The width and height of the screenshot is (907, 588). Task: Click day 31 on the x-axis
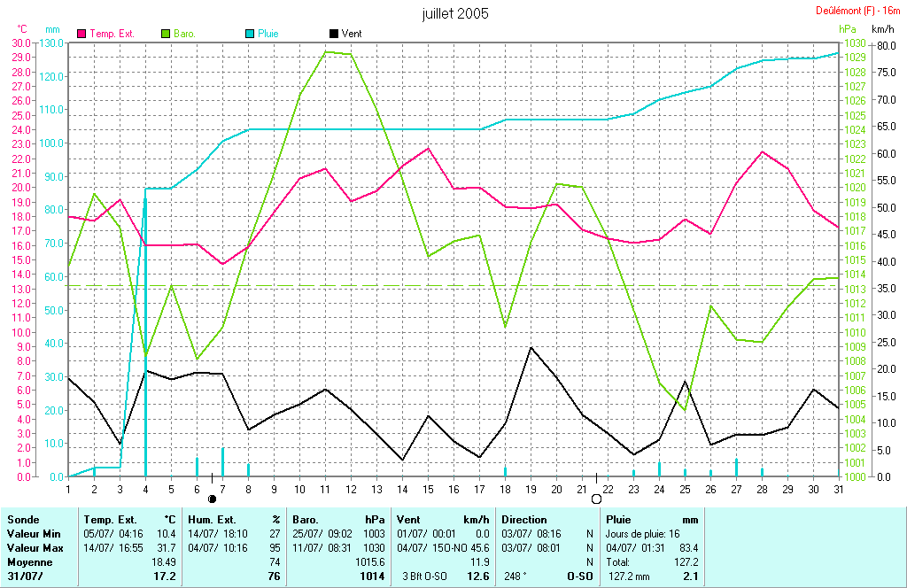839,488
